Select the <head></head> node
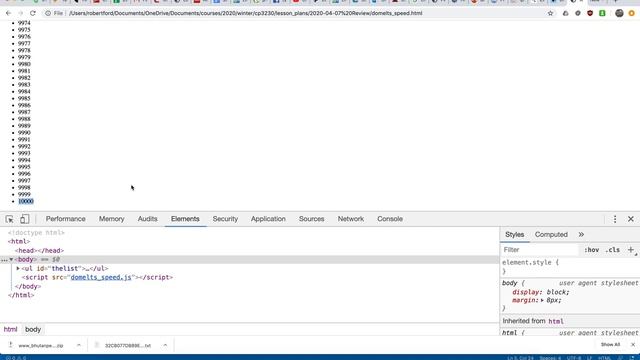This screenshot has height=360, width=640. 39,251
